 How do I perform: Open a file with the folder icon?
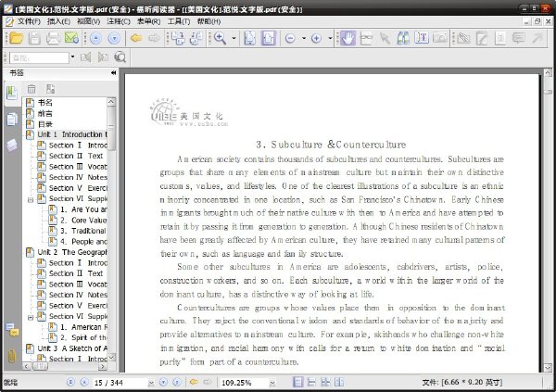tap(17, 38)
